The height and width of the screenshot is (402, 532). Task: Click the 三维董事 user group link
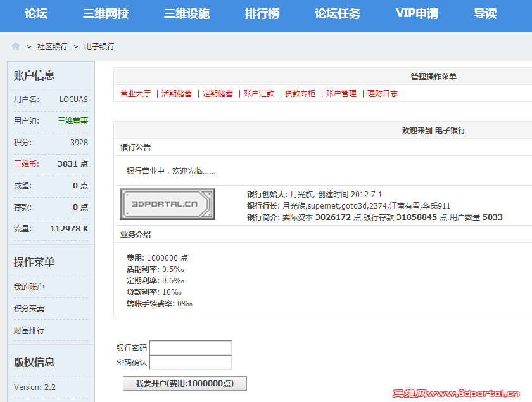73,120
